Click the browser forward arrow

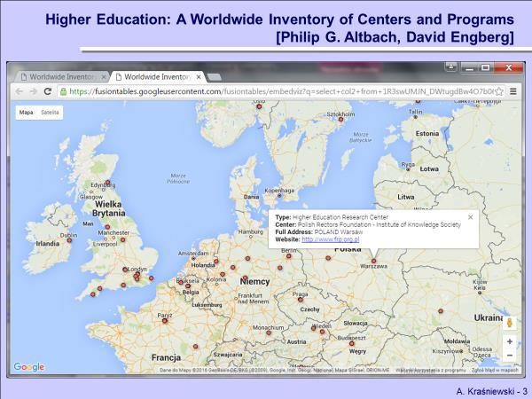click(x=34, y=91)
